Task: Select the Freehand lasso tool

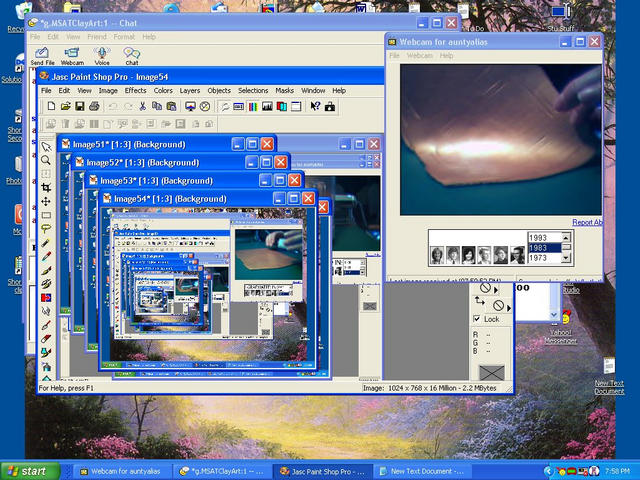Action: (46, 229)
